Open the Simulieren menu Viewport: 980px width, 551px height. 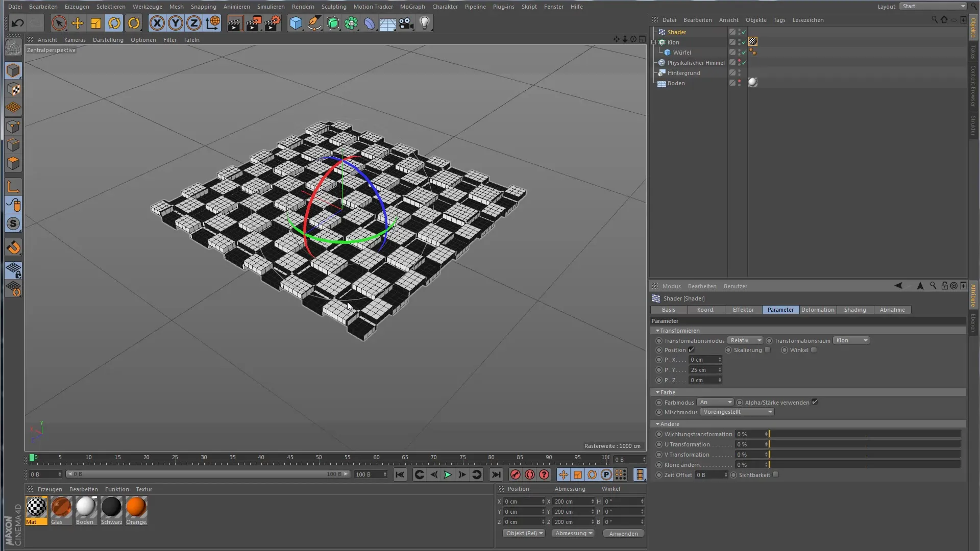271,7
